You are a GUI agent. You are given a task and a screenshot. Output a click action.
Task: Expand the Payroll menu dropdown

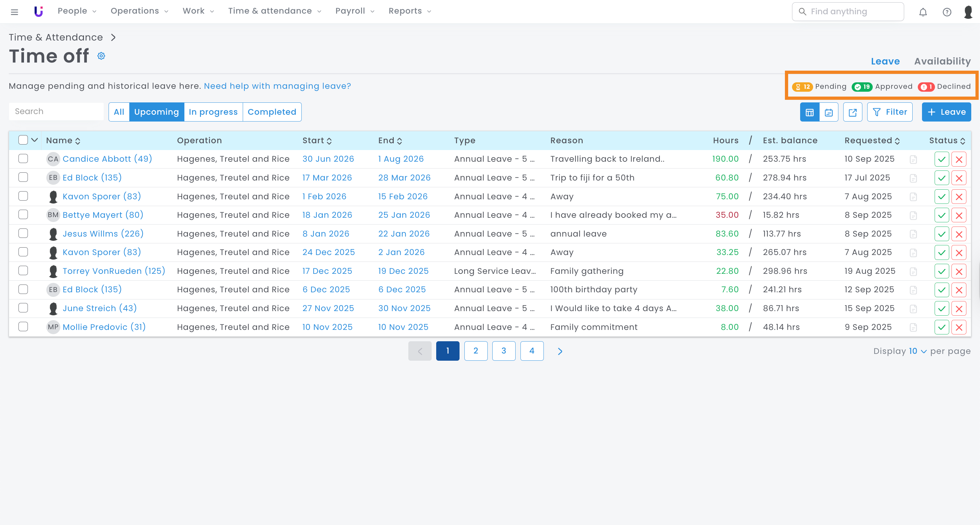(x=355, y=11)
